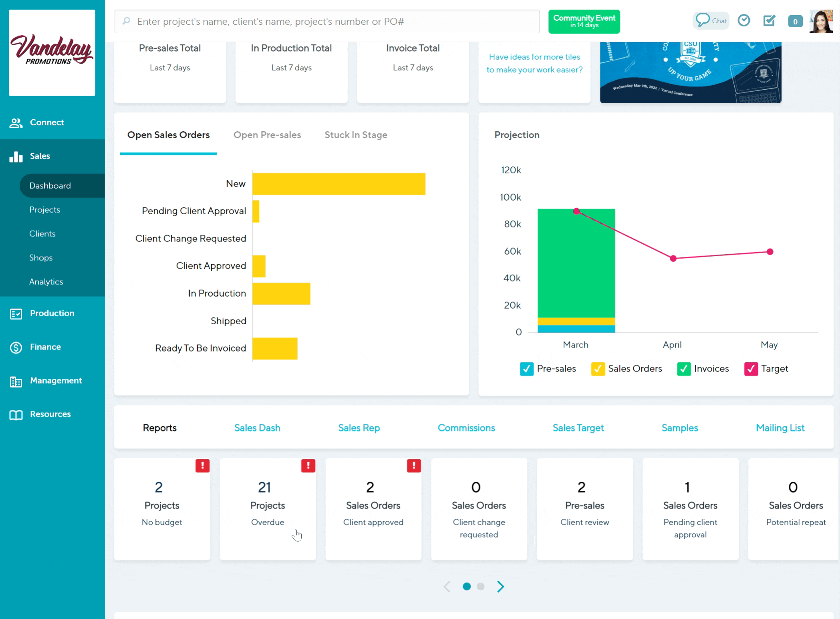Disable the Target legend checkbox
Viewport: 840px width, 619px height.
(751, 369)
